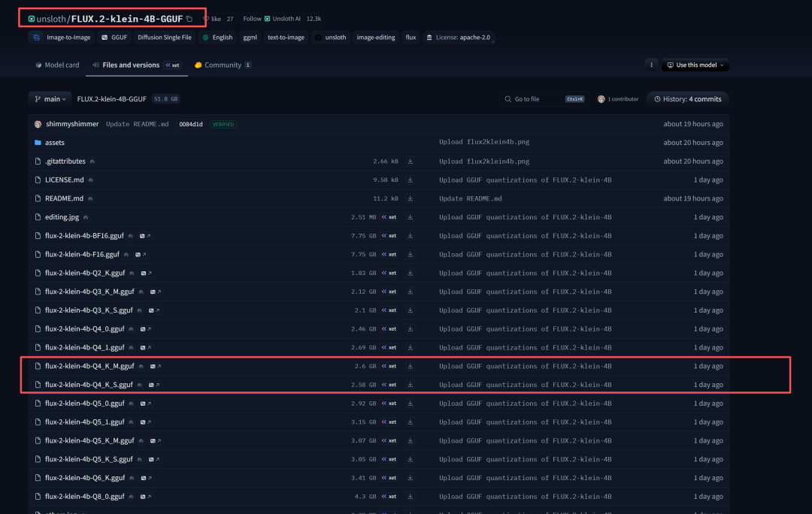This screenshot has height=514, width=812.
Task: Download flux-2-klein-4b-Q8_0.gguf
Action: coord(411,497)
